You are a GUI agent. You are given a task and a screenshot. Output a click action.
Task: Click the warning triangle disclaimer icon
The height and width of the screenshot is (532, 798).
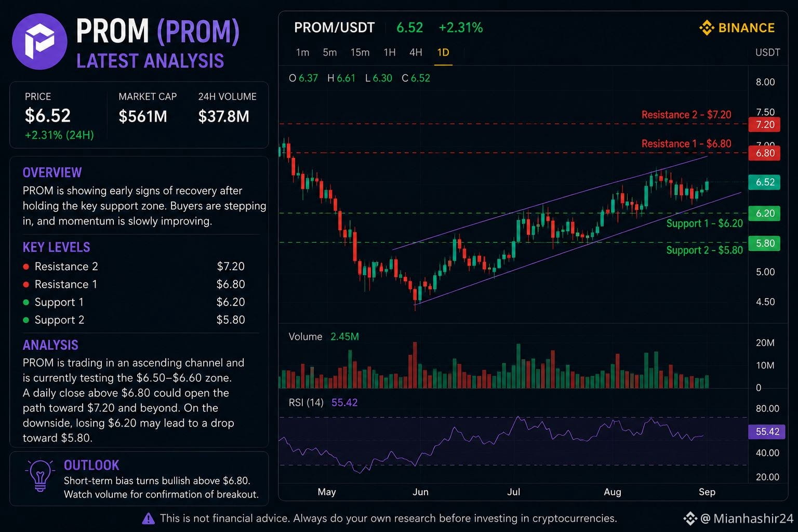[148, 518]
